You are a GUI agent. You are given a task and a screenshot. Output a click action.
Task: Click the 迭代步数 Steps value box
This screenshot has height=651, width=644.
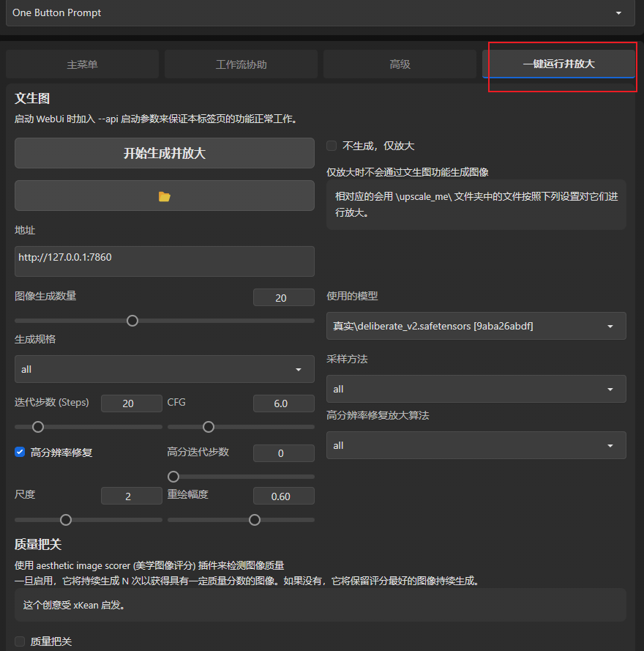tap(132, 403)
